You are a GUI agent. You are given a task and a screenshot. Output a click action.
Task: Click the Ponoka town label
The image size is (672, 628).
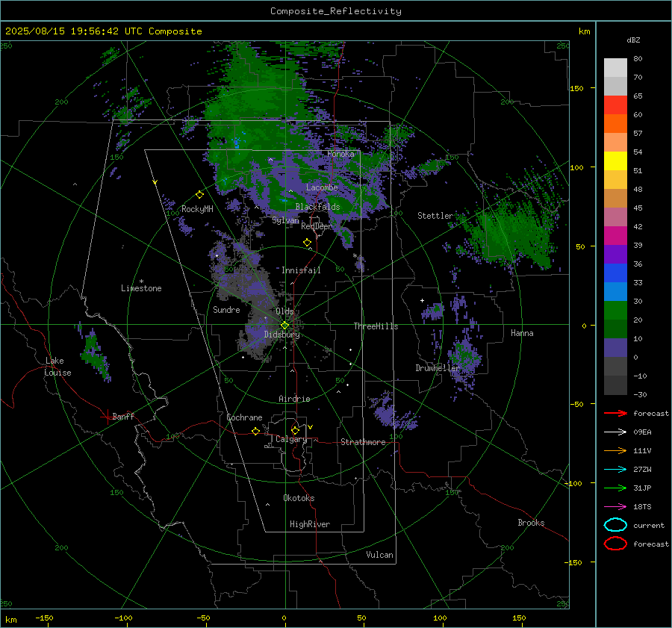point(340,154)
